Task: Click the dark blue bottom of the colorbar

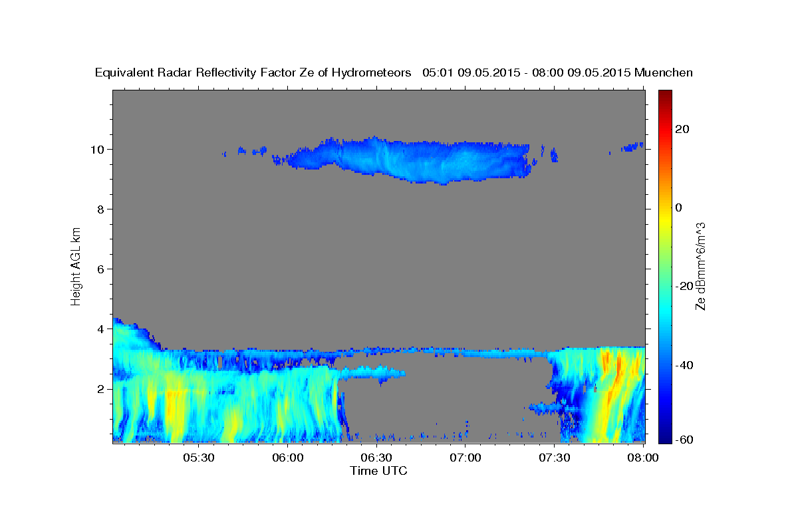Action: [x=665, y=437]
